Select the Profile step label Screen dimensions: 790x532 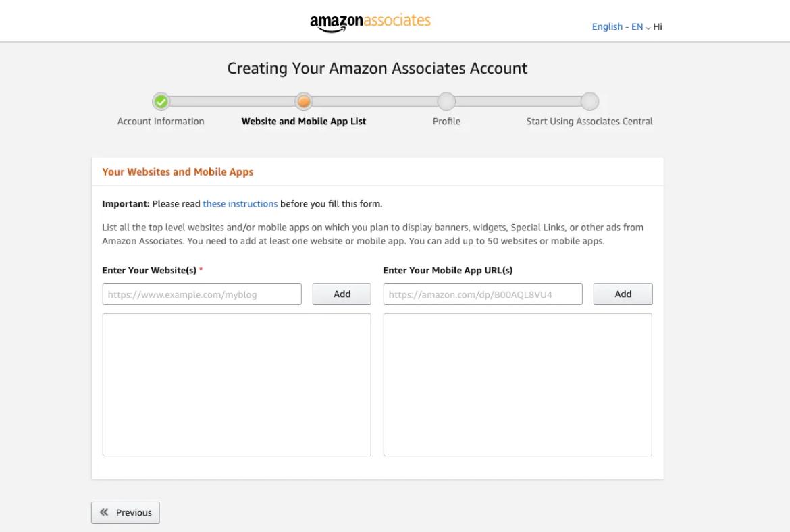(x=446, y=122)
